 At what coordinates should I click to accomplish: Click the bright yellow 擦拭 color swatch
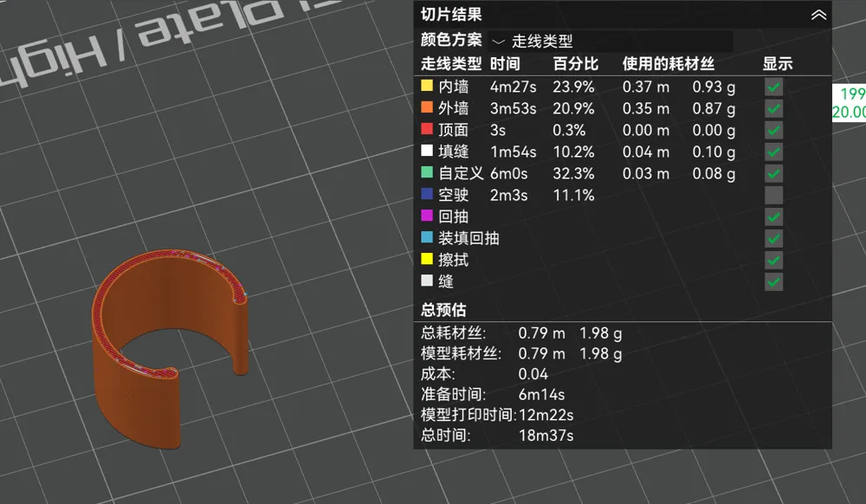(427, 258)
